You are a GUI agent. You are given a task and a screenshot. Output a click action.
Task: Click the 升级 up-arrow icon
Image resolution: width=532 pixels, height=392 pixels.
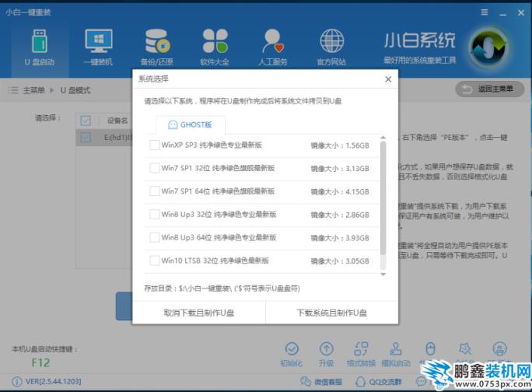[x=327, y=348]
